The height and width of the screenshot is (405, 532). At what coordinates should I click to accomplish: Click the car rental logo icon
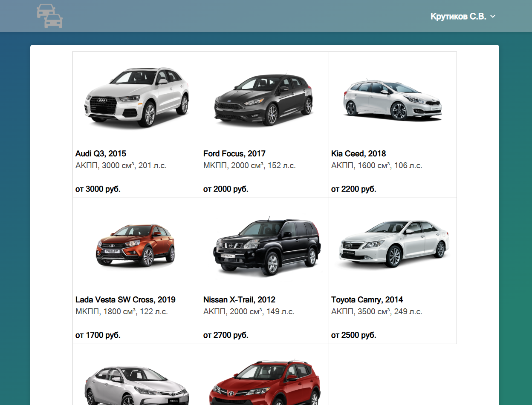click(x=50, y=16)
